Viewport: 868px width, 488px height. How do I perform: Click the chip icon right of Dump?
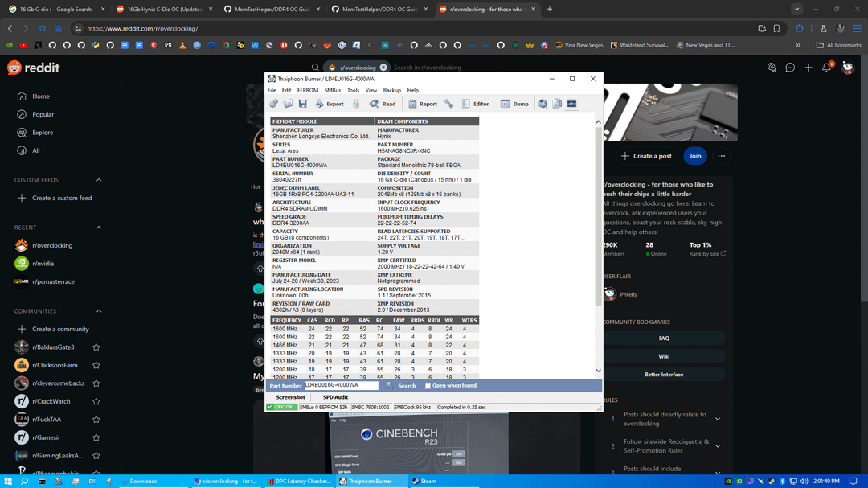(543, 104)
